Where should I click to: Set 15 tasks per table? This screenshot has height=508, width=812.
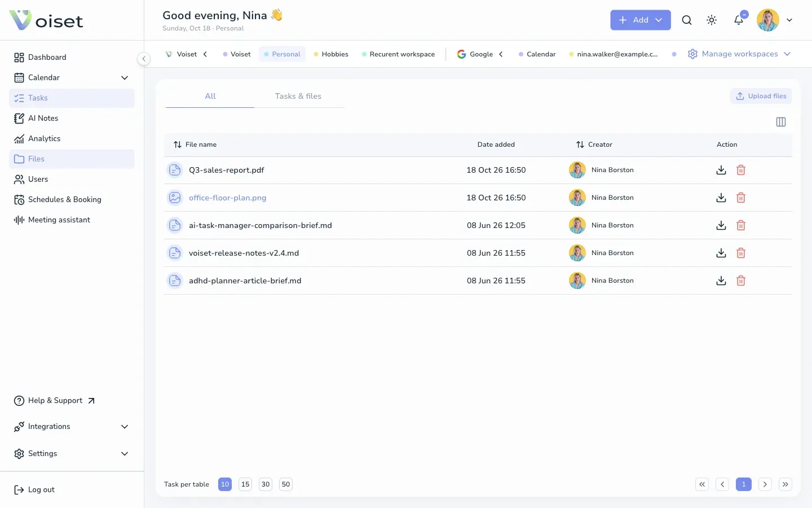[x=245, y=484]
